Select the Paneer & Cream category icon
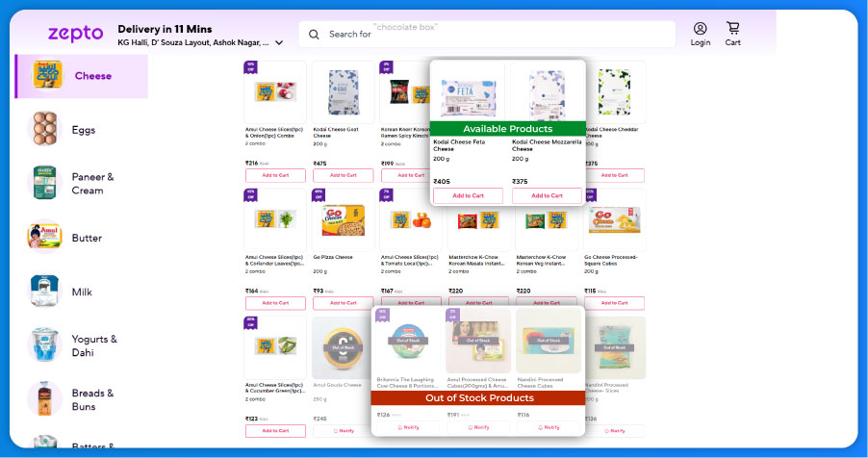The width and height of the screenshot is (868, 458). [44, 184]
